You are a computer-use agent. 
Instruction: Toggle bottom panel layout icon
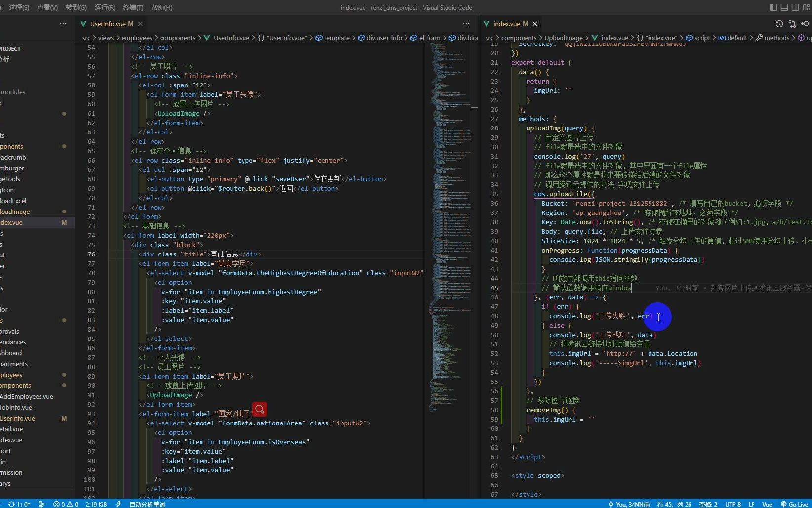(784, 7)
